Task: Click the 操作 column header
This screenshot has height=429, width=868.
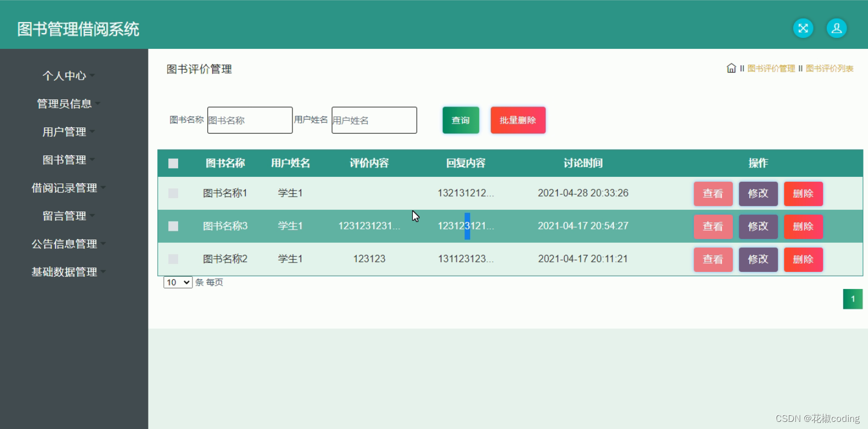Action: tap(758, 163)
